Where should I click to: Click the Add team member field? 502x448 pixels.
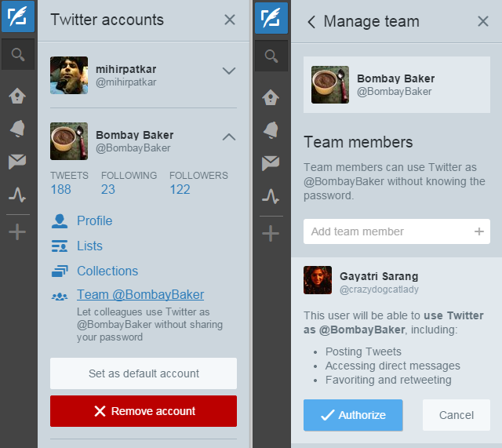pyautogui.click(x=389, y=231)
